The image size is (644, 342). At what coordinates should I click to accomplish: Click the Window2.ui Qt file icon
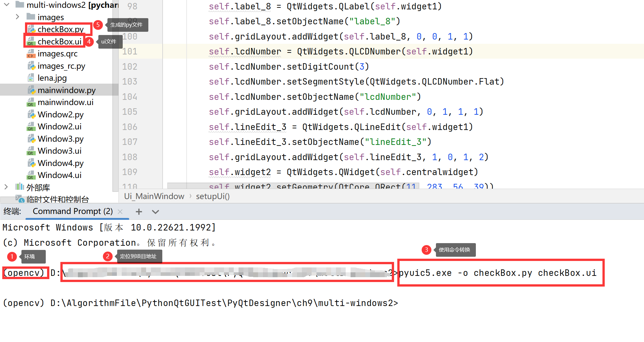coord(31,126)
